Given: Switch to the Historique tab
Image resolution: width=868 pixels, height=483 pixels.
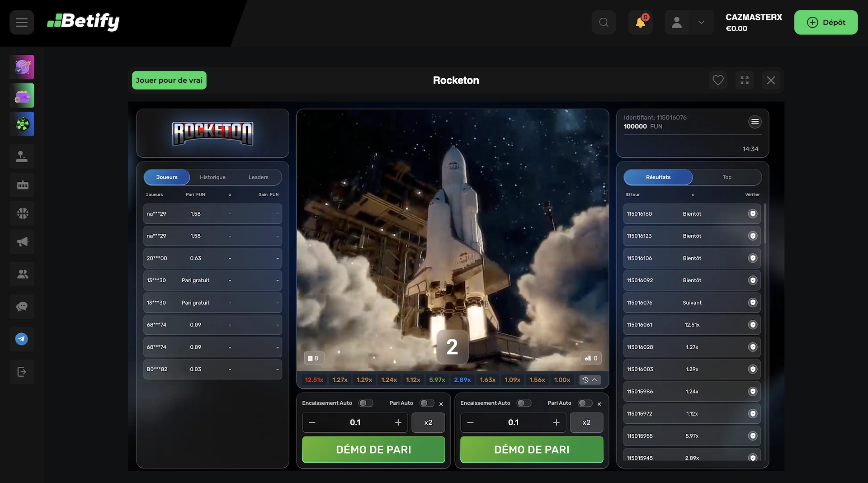Looking at the screenshot, I should click(x=212, y=177).
